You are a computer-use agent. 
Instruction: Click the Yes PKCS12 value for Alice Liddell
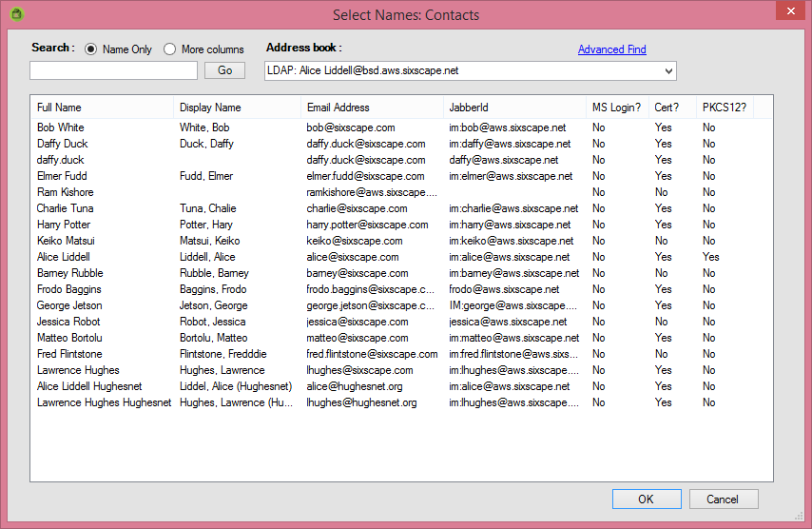[x=710, y=257]
